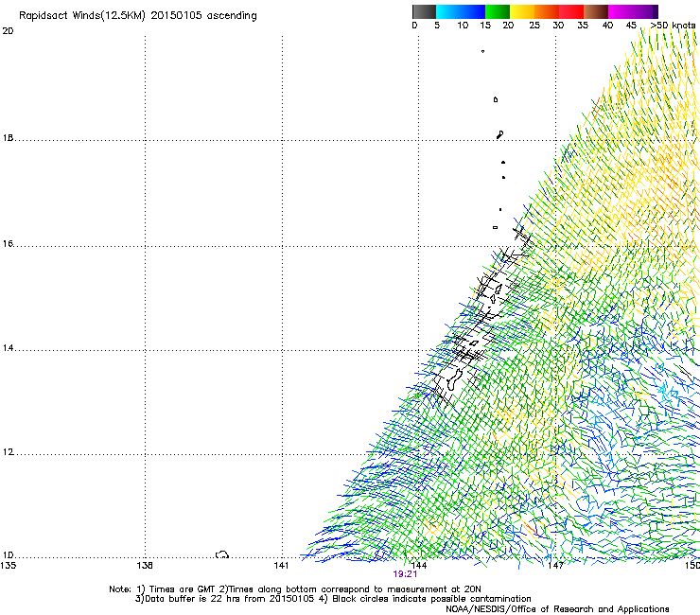Click the "16" latitude label on the left axis
Image resolution: width=700 pixels, height=615 pixels.
point(8,243)
